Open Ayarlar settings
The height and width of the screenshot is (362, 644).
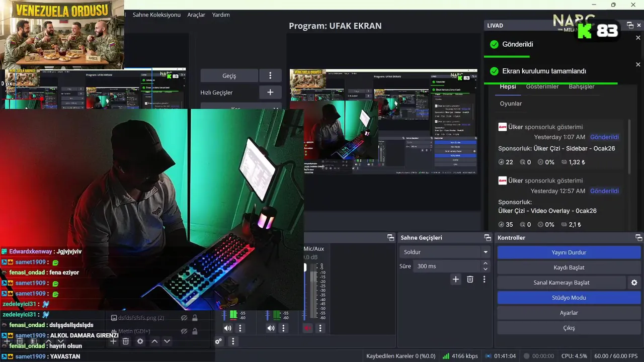point(569,313)
